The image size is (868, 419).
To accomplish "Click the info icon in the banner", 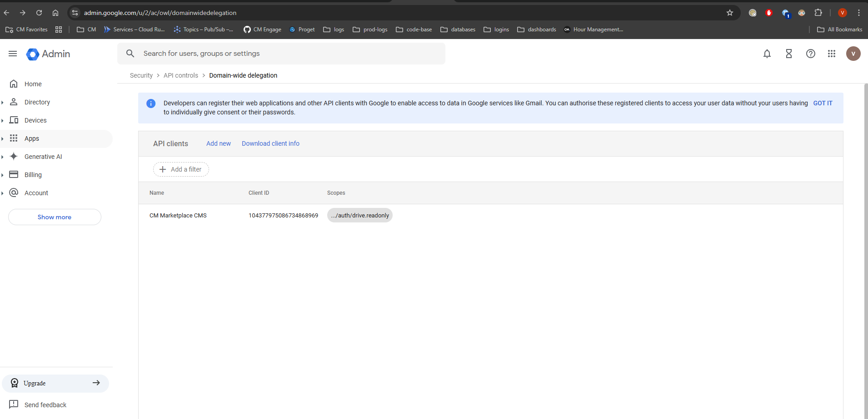I will [151, 104].
